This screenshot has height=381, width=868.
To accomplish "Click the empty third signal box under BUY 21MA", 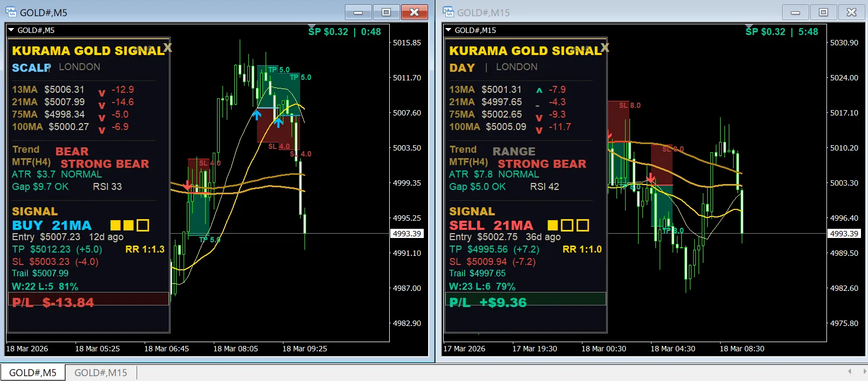I will (x=143, y=225).
